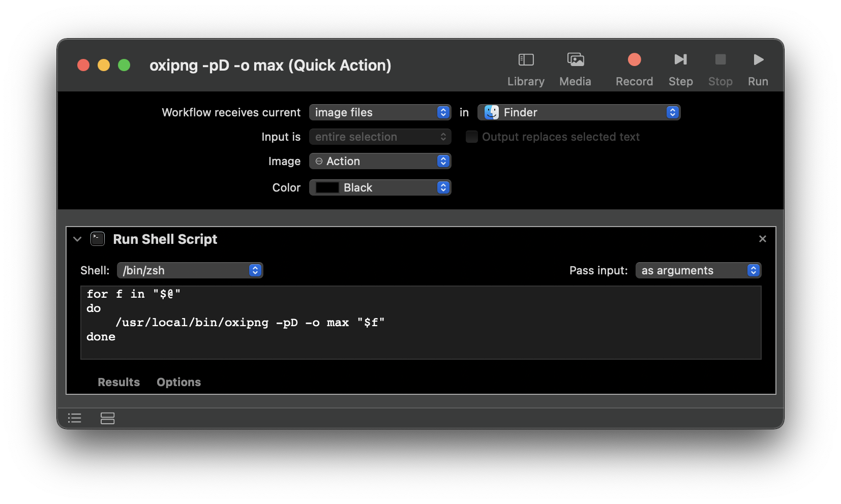841x504 pixels.
Task: Click the 'done' line in the script
Action: 101,337
